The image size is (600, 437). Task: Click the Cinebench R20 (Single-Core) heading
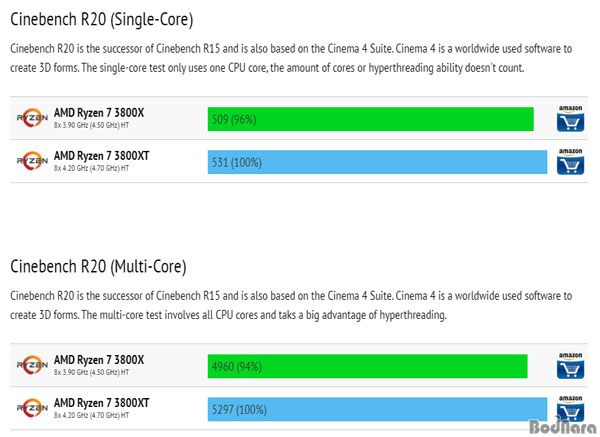[102, 20]
